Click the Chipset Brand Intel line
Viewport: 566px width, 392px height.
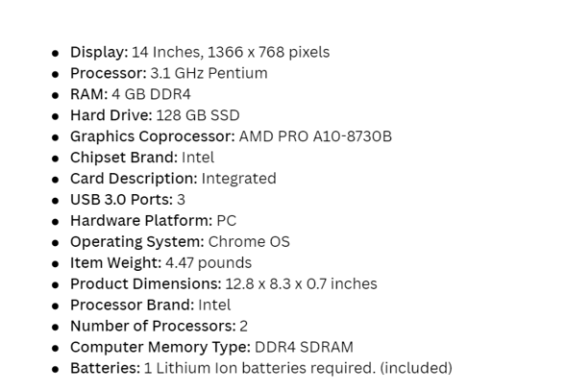tap(142, 158)
